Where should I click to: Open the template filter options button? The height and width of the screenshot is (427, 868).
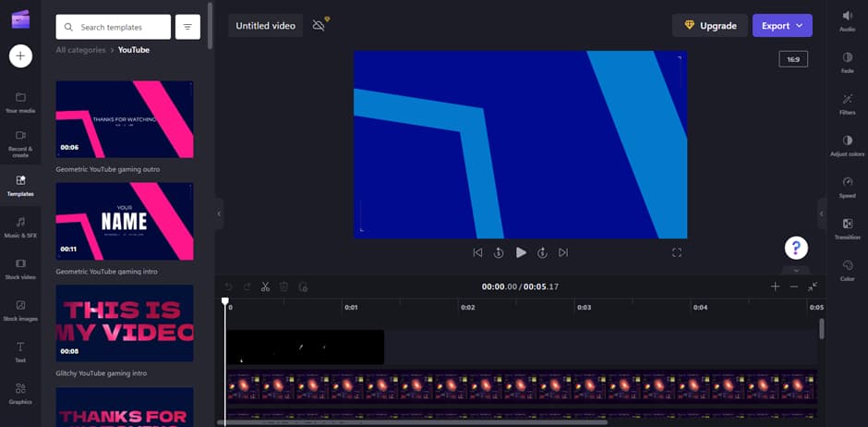point(187,27)
